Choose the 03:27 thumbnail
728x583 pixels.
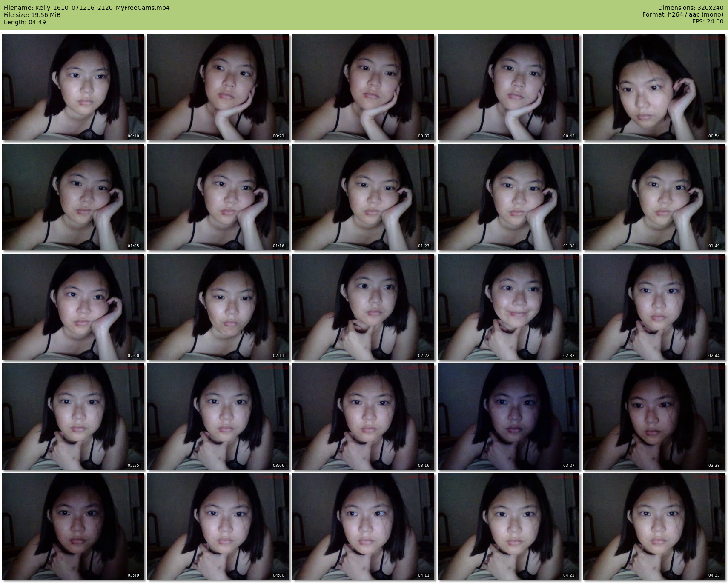(x=509, y=417)
